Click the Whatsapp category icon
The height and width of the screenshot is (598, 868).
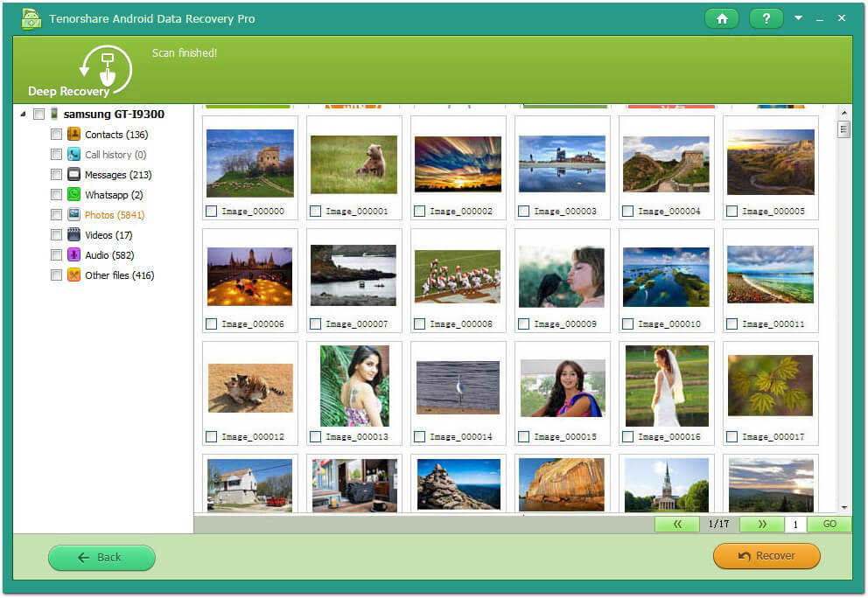coord(73,195)
